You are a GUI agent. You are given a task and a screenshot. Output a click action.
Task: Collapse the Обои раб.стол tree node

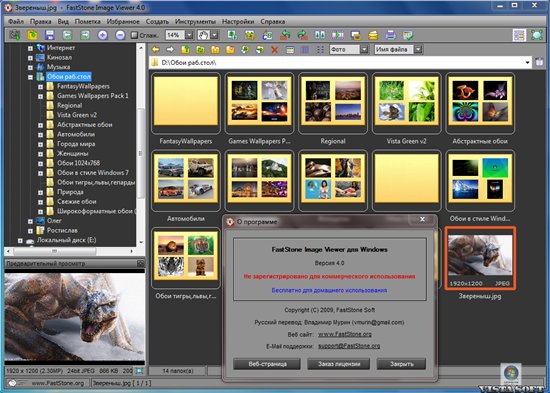[x=30, y=77]
